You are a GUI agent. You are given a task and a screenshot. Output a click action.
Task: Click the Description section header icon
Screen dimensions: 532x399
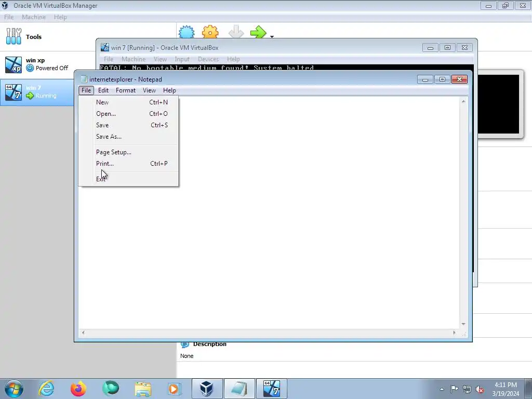[185, 344]
